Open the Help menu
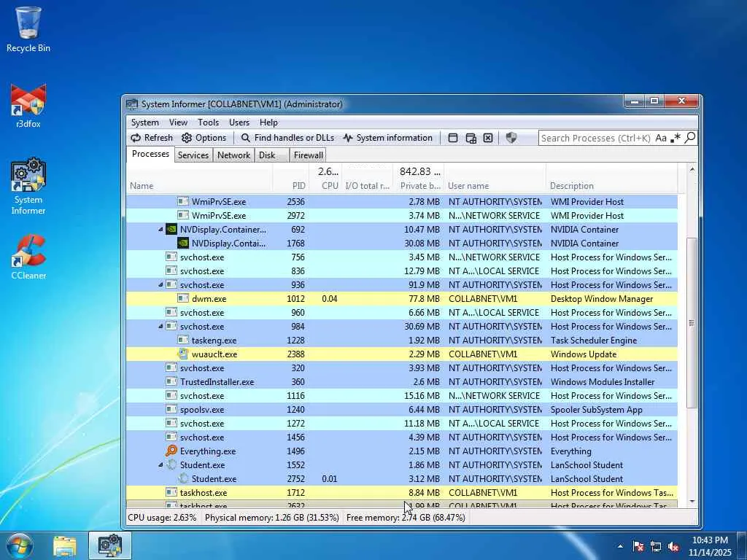The image size is (747, 560). point(268,122)
